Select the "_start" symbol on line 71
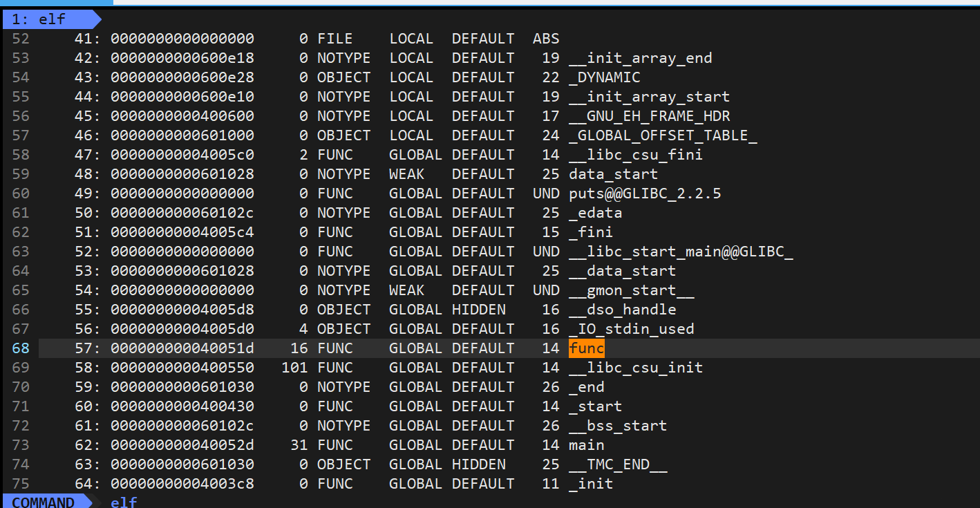The image size is (980, 508). point(596,406)
